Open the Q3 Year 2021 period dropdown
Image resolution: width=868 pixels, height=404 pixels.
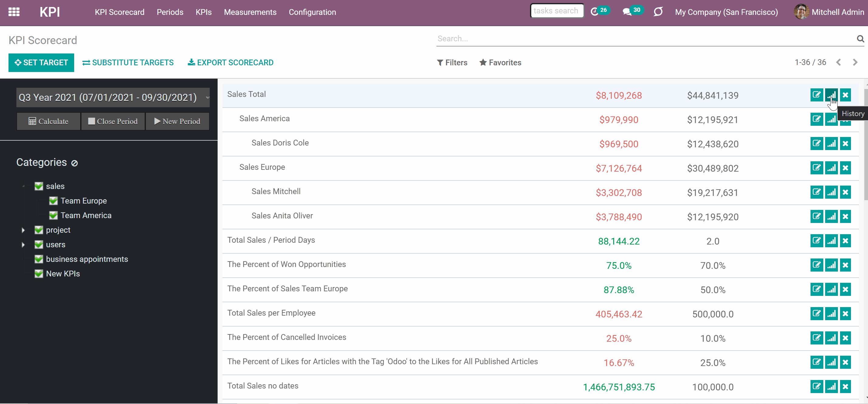113,98
